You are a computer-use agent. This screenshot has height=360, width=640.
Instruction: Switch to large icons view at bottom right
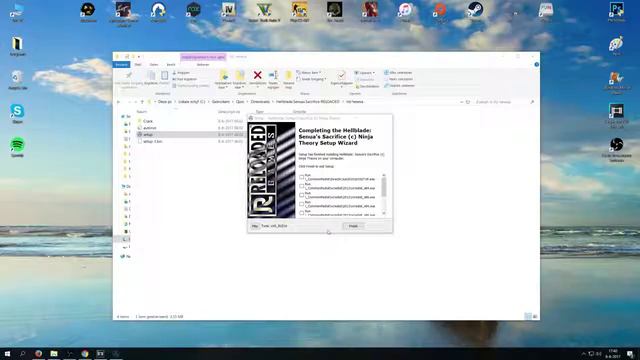535,316
